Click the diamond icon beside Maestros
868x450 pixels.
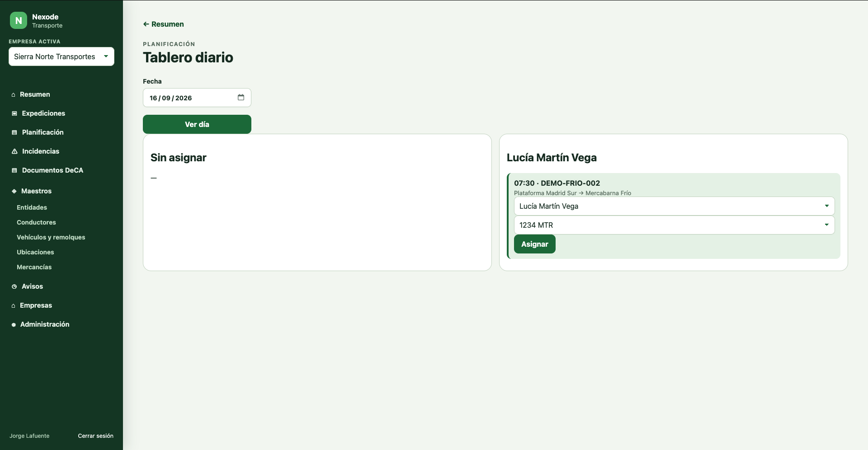(x=14, y=191)
